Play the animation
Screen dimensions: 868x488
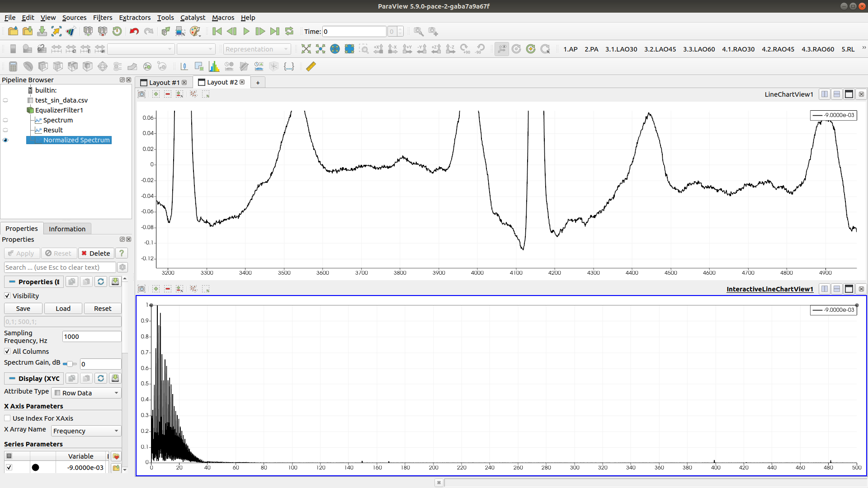click(246, 31)
